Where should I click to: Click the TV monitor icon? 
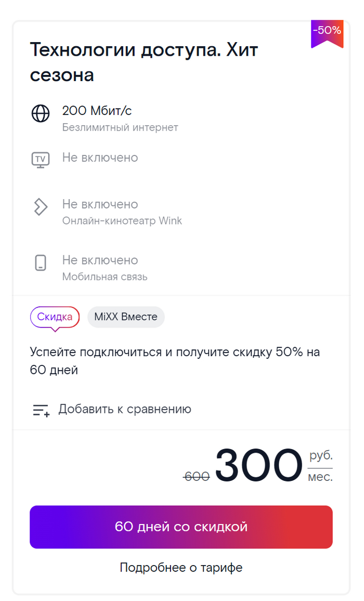pyautogui.click(x=41, y=159)
